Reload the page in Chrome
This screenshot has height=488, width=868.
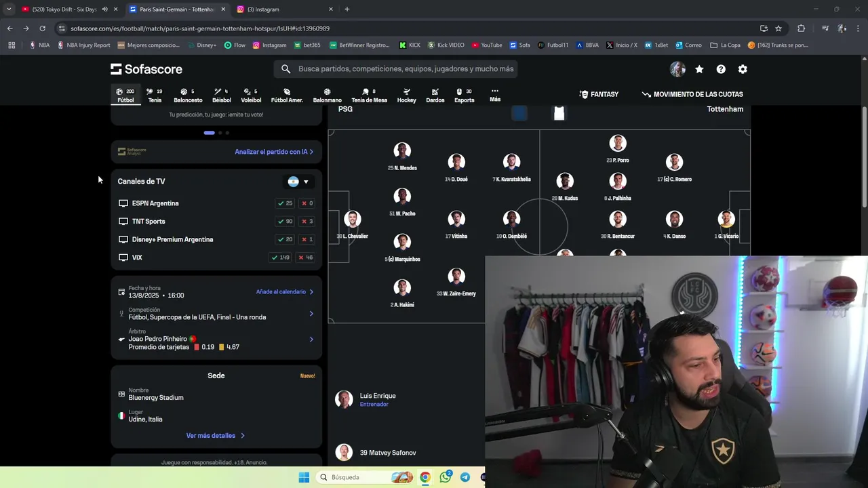[42, 28]
